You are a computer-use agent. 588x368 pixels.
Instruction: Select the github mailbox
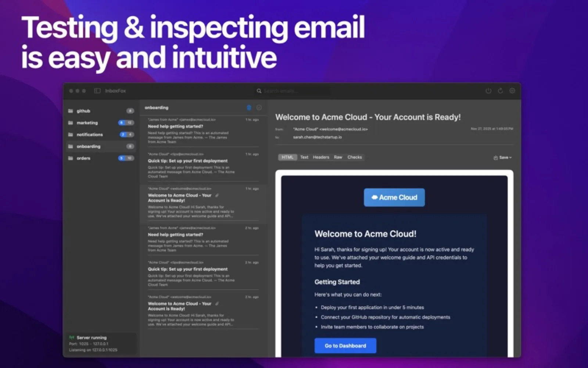point(101,111)
